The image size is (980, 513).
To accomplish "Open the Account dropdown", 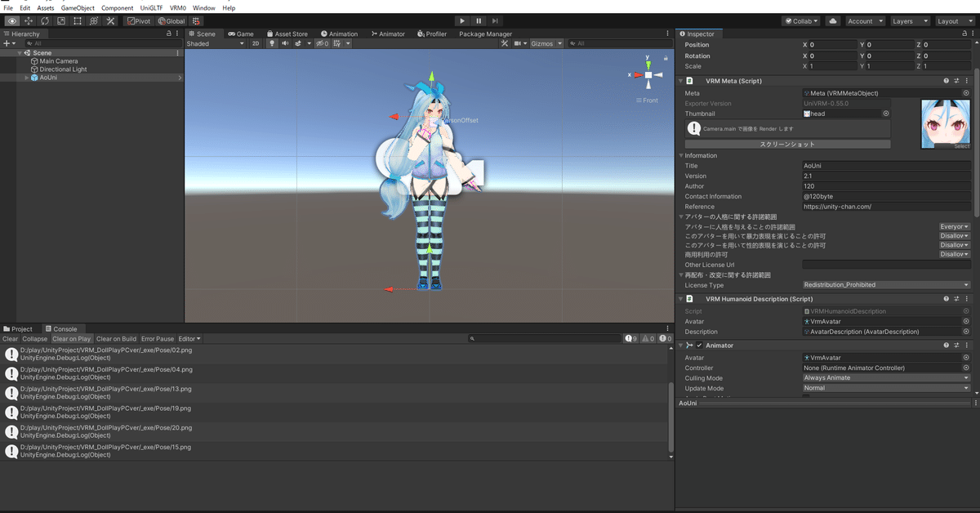I will [865, 20].
